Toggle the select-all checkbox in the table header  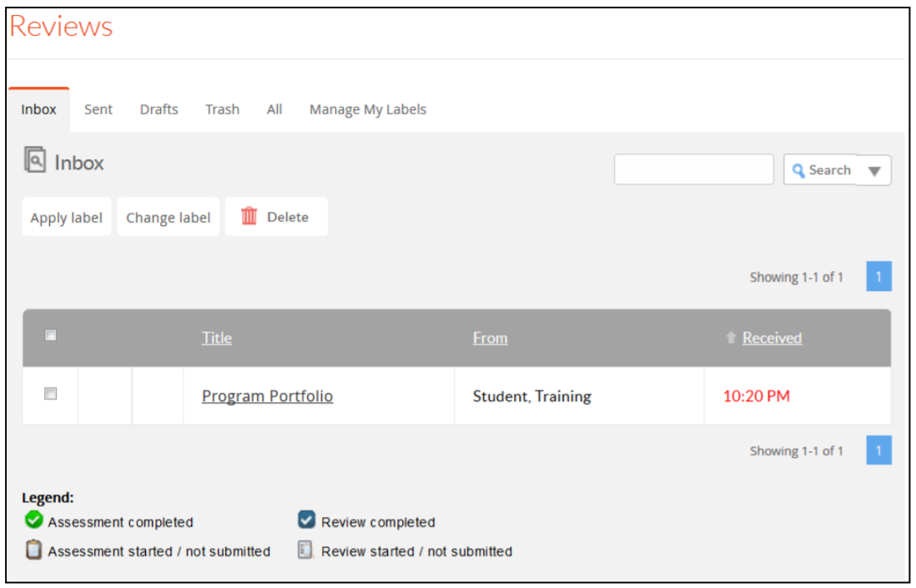pos(50,334)
